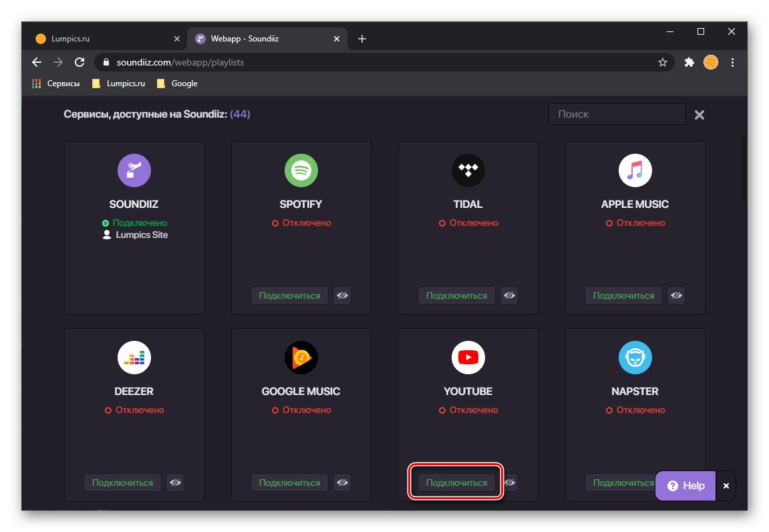Connect the Spotify service
769x532 pixels.
(289, 295)
